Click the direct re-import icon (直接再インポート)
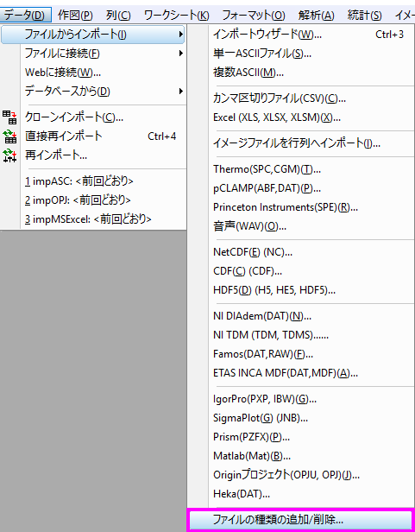Image resolution: width=415 pixels, height=532 pixels. pyautogui.click(x=9, y=136)
